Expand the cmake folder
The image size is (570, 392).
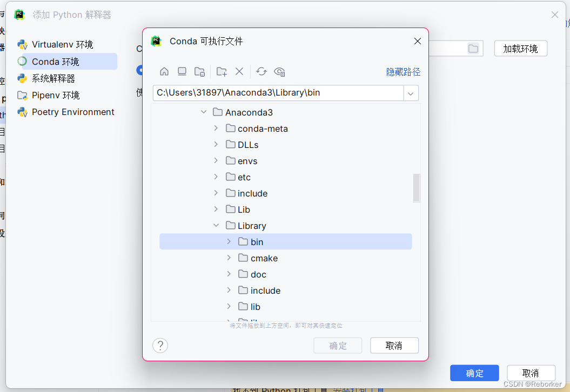click(x=229, y=258)
